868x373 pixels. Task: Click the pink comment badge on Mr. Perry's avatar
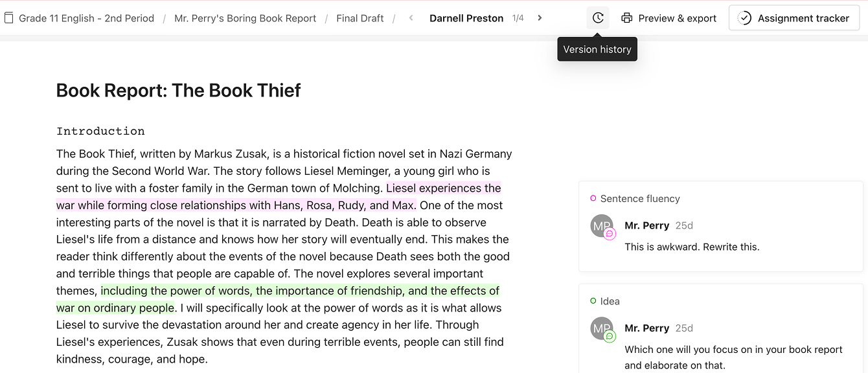[x=610, y=234]
